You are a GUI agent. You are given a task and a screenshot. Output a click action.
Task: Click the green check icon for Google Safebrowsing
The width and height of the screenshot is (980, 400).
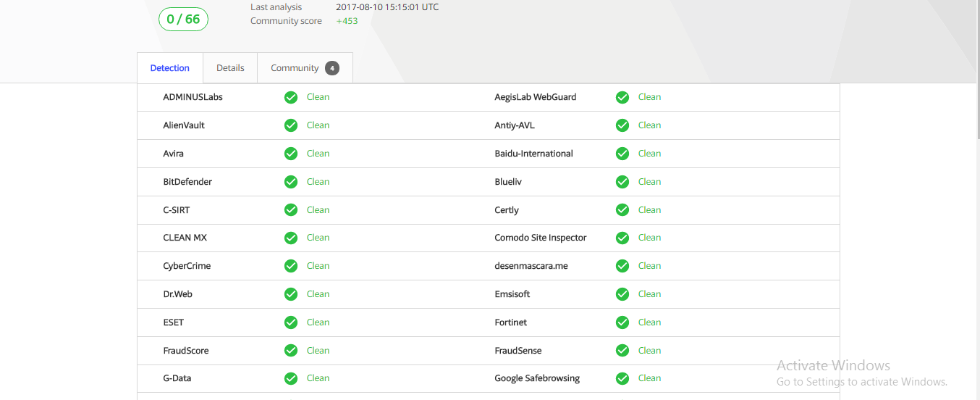622,378
